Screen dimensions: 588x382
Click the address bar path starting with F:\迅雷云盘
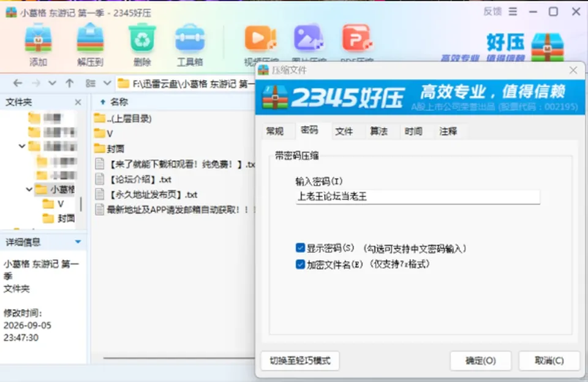[186, 84]
